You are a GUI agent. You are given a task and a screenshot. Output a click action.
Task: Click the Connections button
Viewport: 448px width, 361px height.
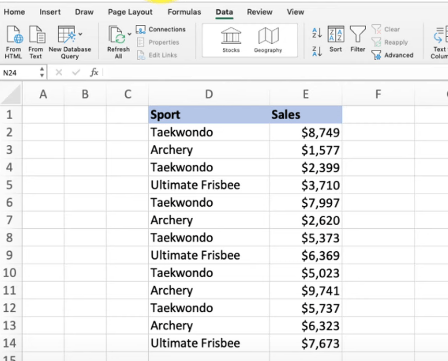(x=161, y=29)
